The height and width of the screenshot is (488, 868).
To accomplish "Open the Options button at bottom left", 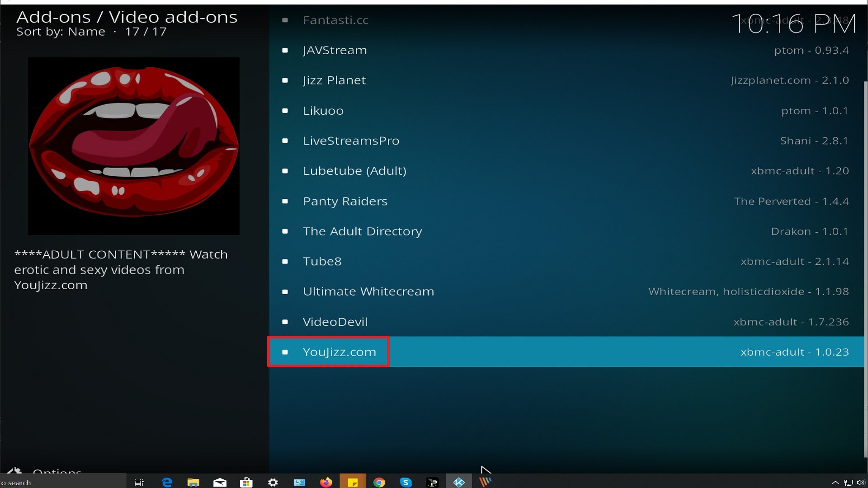I will (x=45, y=471).
